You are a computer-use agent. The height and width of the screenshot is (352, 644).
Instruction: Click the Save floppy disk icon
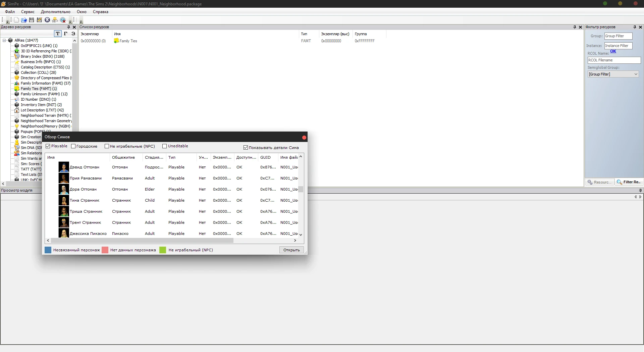32,20
